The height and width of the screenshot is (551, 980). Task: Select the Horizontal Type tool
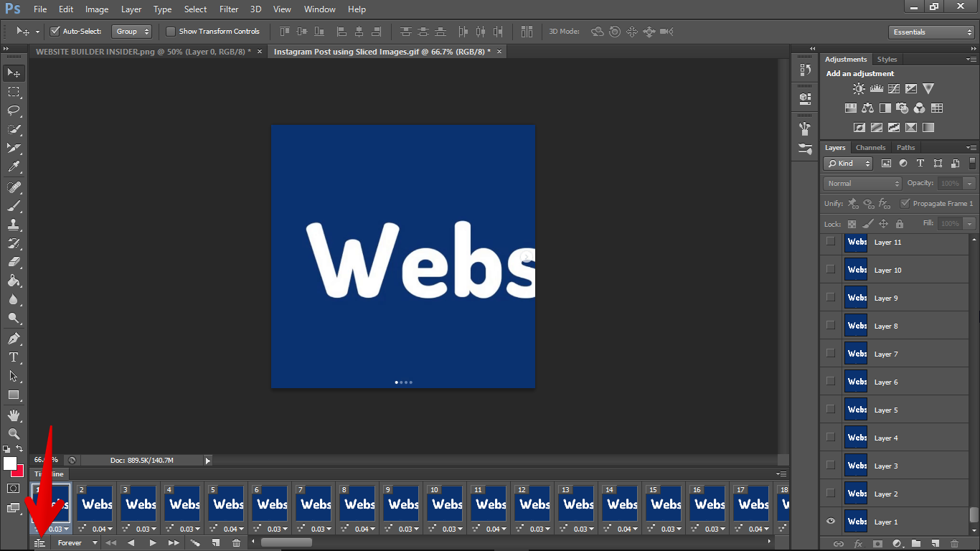pos(14,357)
